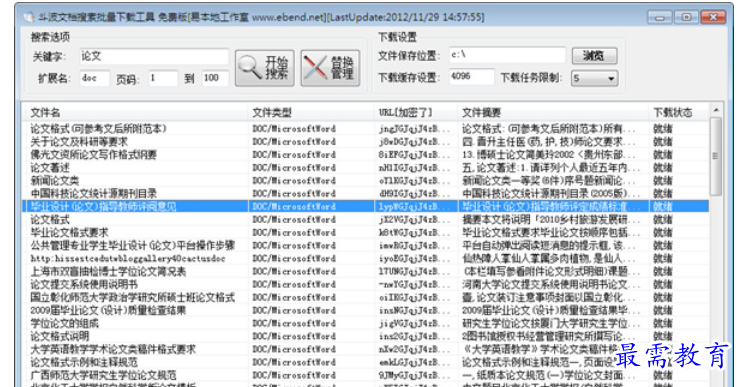
Task: Click the app icon in title bar
Action: coord(29,17)
